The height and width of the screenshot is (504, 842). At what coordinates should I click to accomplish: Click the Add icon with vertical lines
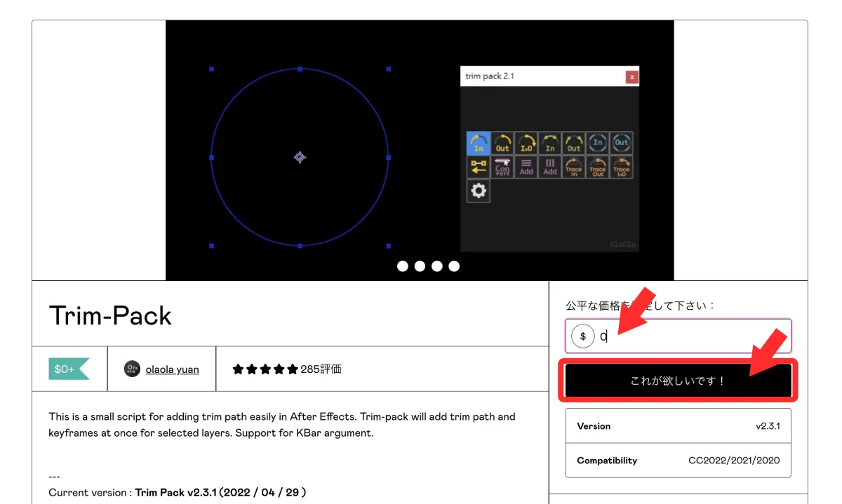pos(550,168)
